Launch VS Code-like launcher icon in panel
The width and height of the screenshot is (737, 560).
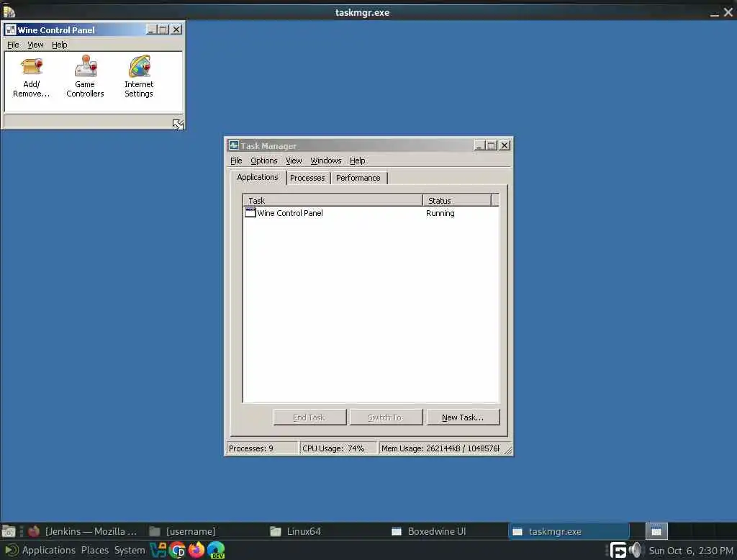(x=158, y=550)
